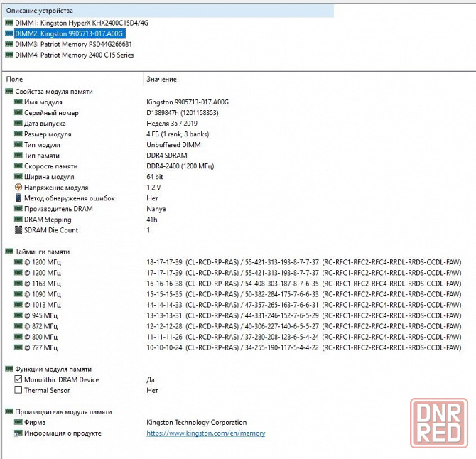Select the Kingston Technology Corporation value
Screen dimensions: 476x459
click(x=196, y=423)
